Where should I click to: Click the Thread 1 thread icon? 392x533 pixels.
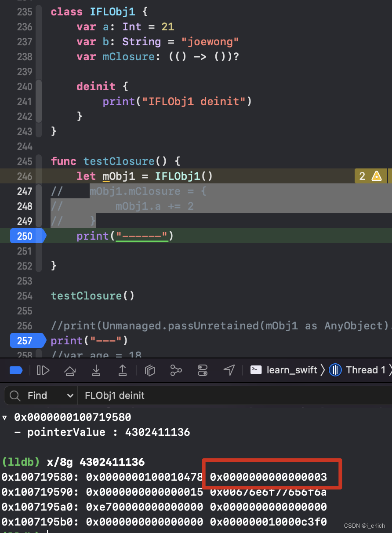335,370
